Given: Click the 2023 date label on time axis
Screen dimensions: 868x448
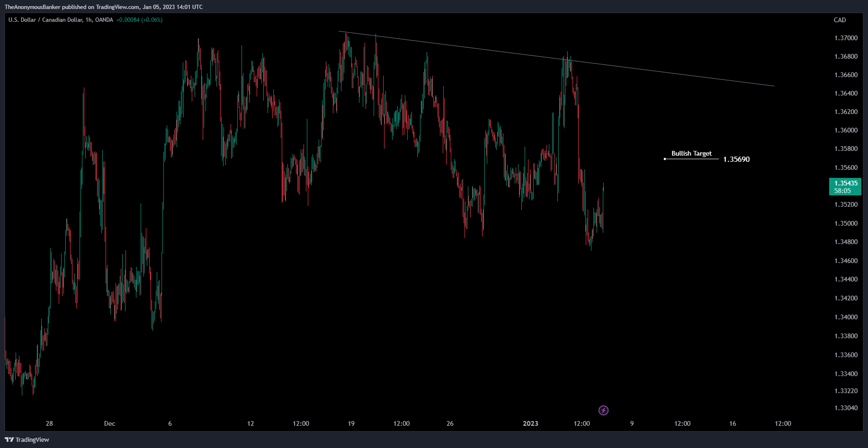Looking at the screenshot, I should [x=530, y=423].
